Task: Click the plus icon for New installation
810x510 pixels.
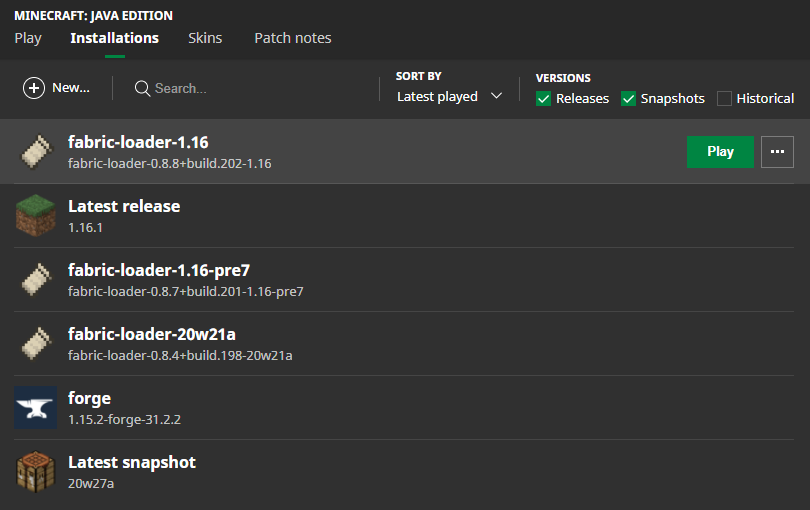Action: pyautogui.click(x=34, y=88)
